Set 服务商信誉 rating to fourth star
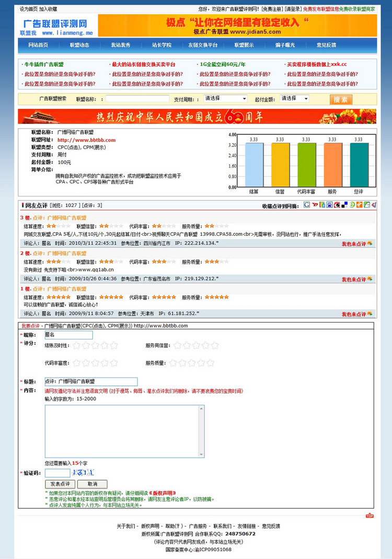The height and width of the screenshot is (559, 392). 205,345
